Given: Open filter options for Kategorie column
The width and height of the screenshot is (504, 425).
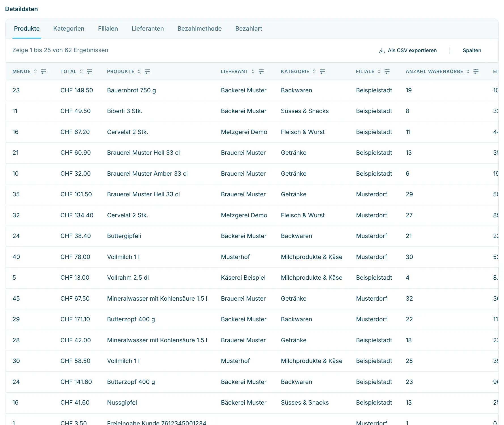Looking at the screenshot, I should pyautogui.click(x=322, y=71).
